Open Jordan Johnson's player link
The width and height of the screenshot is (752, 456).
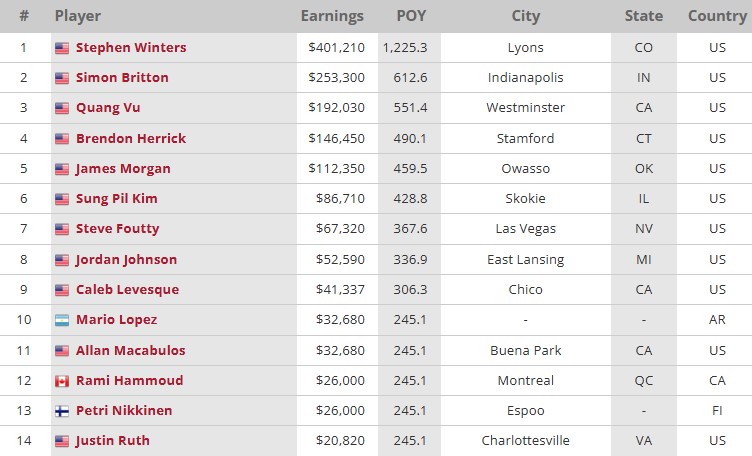(x=126, y=260)
